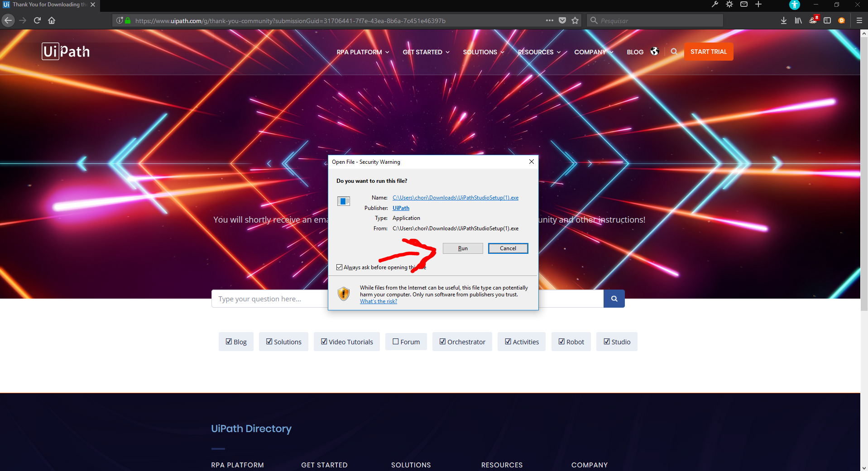Click Run in the security dialog

coord(463,248)
